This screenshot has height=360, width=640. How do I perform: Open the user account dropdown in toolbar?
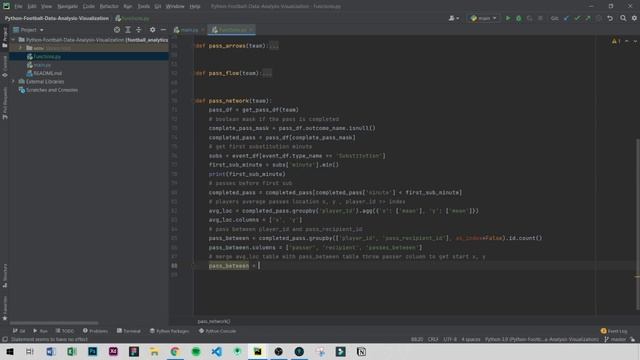click(x=453, y=18)
